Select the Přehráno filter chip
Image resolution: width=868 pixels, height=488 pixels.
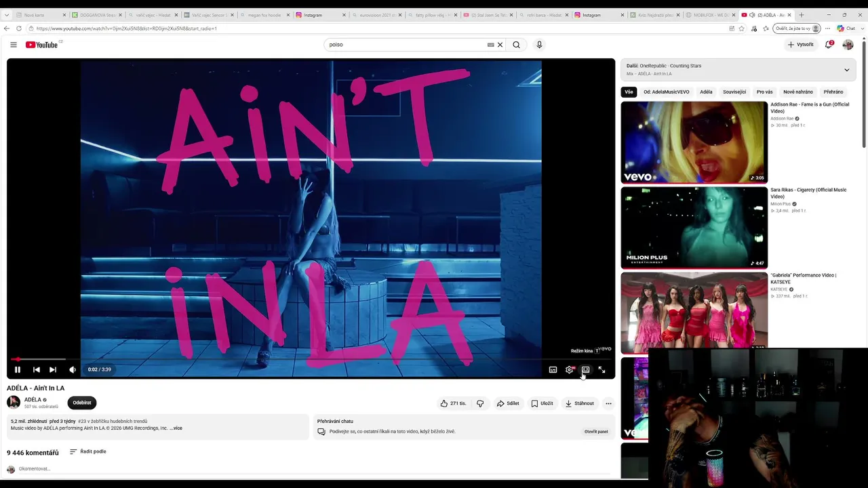pyautogui.click(x=833, y=92)
